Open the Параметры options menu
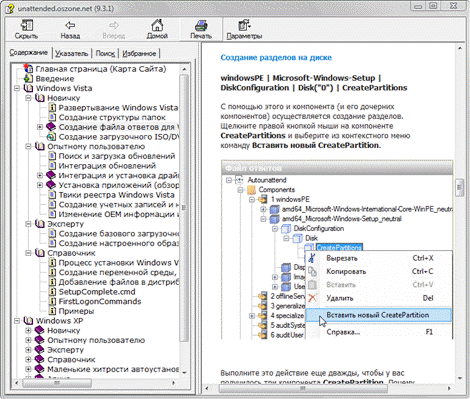Image resolution: width=470 pixels, height=399 pixels. pos(244,29)
